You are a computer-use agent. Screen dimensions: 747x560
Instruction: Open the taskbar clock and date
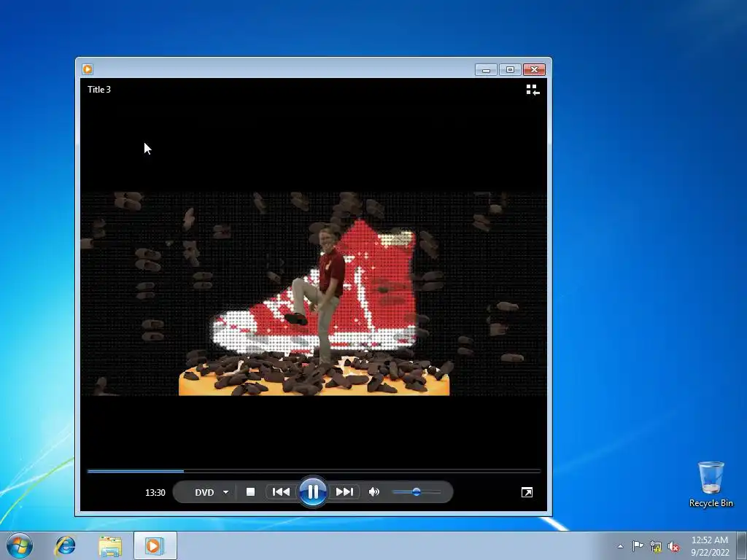coord(710,546)
